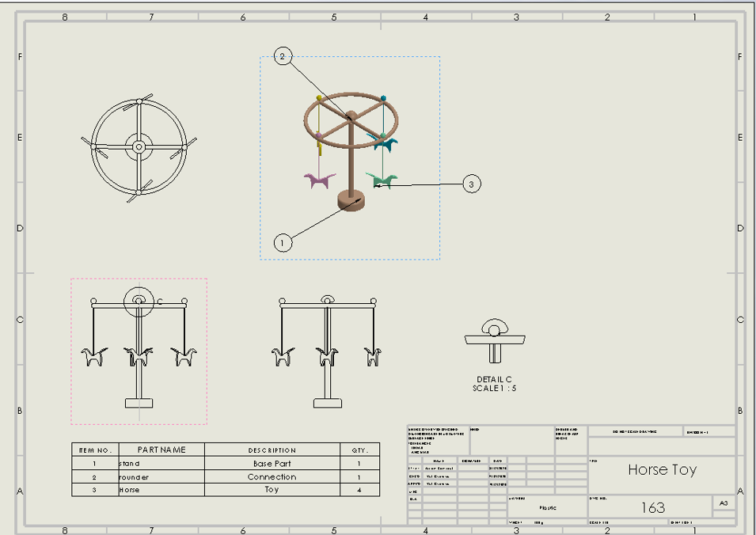Click the PART NAME column header
756x535 pixels.
point(161,450)
